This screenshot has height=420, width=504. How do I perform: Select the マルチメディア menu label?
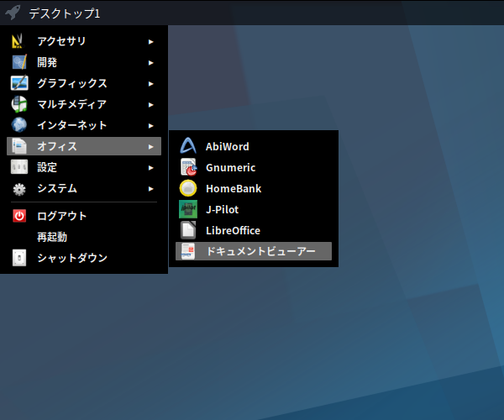pos(71,104)
